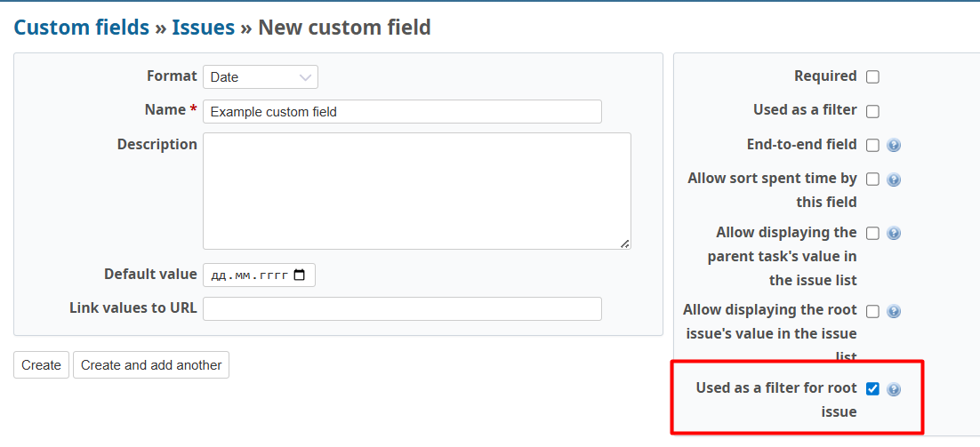The height and width of the screenshot is (447, 980).
Task: Click help icon next to End-to-end field
Action: (x=894, y=146)
